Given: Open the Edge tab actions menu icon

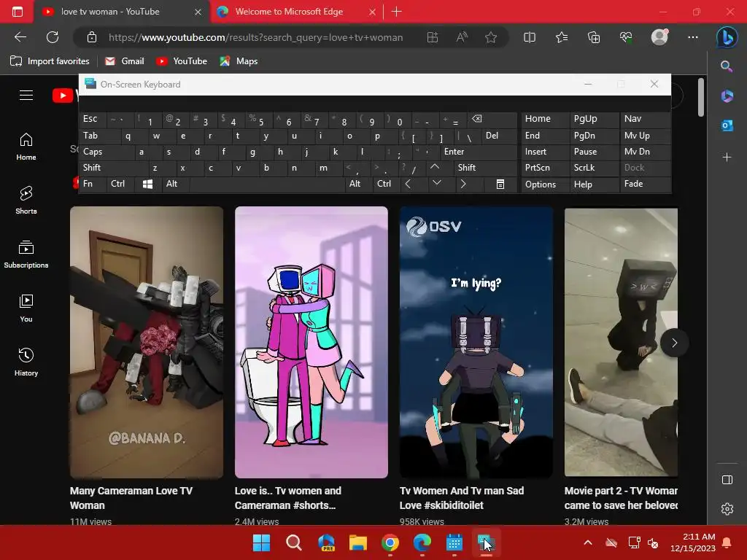Looking at the screenshot, I should [x=18, y=12].
